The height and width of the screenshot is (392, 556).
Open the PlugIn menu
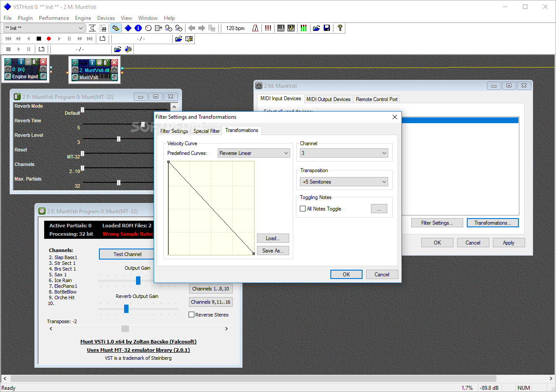(25, 18)
